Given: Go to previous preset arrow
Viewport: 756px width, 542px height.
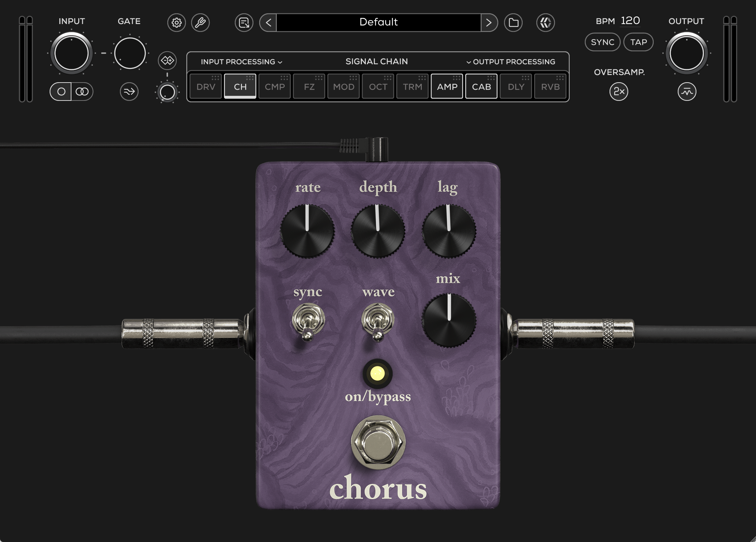Looking at the screenshot, I should pyautogui.click(x=268, y=23).
